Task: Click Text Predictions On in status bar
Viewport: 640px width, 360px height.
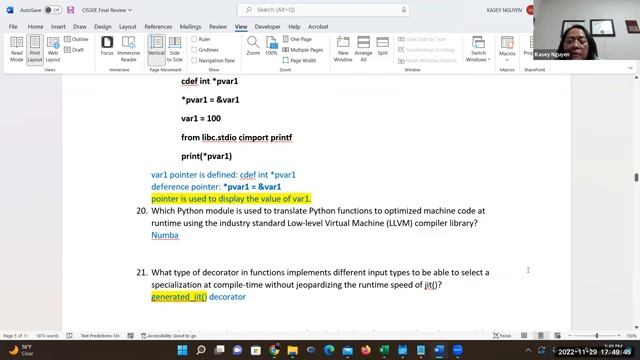Action: (100, 336)
